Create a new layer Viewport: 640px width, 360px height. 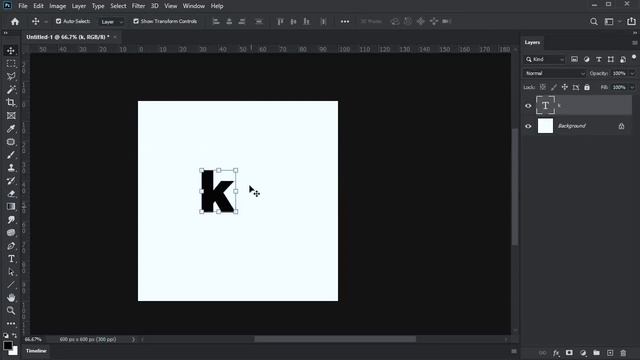pos(610,353)
